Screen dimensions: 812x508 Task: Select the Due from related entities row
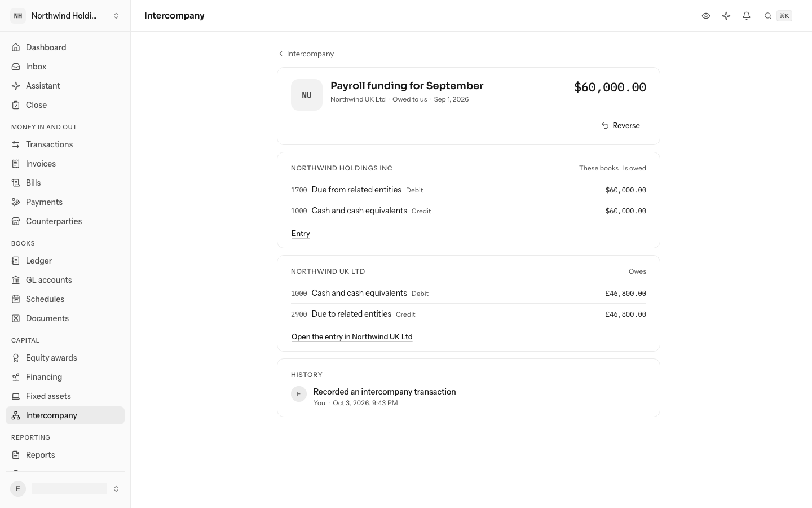[x=469, y=190]
